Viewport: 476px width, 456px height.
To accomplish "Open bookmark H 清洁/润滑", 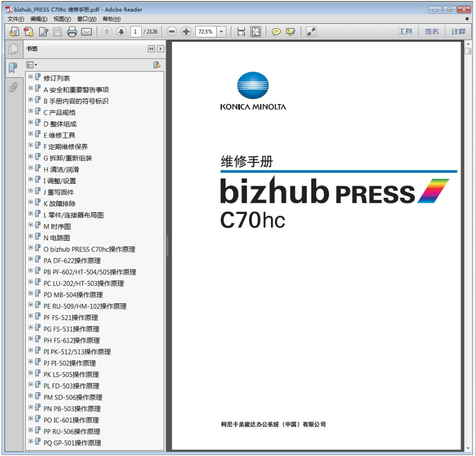I will 61,170.
